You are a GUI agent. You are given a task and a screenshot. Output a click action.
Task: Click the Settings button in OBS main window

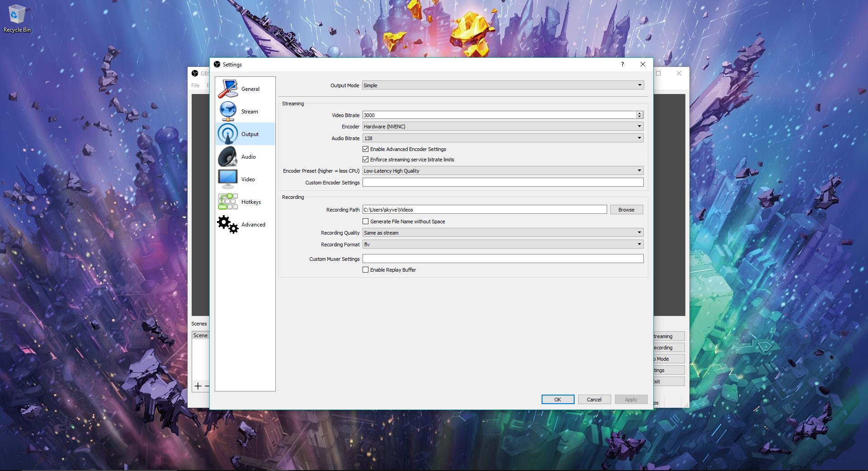[669, 370]
